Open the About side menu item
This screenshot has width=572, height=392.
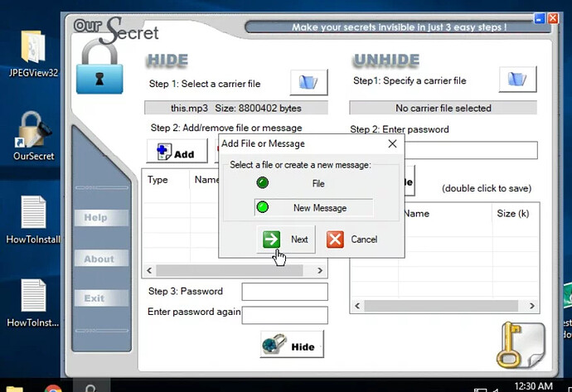point(99,259)
